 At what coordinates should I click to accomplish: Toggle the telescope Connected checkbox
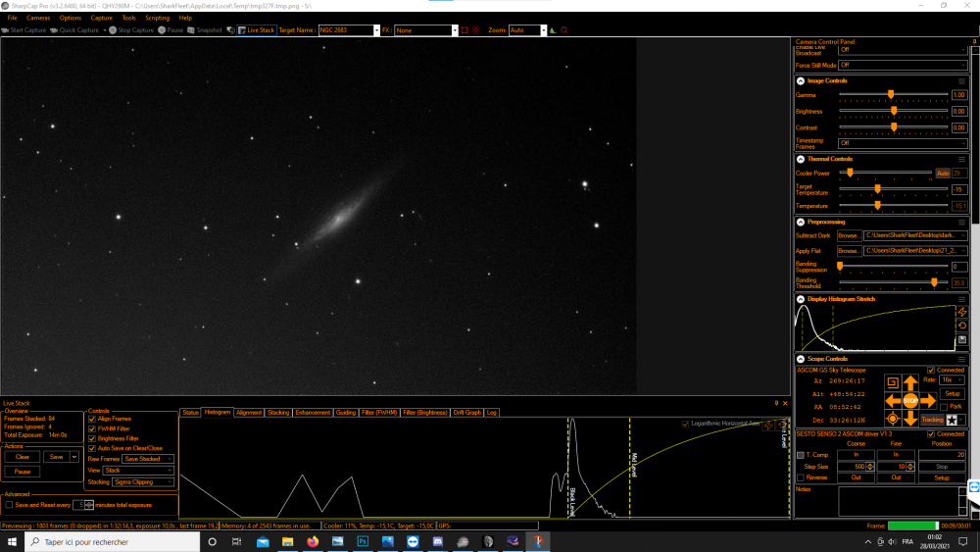coord(931,370)
